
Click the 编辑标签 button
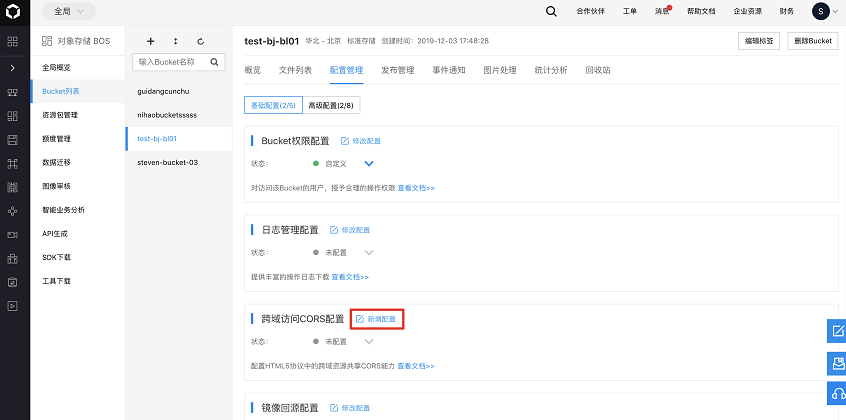tap(759, 41)
